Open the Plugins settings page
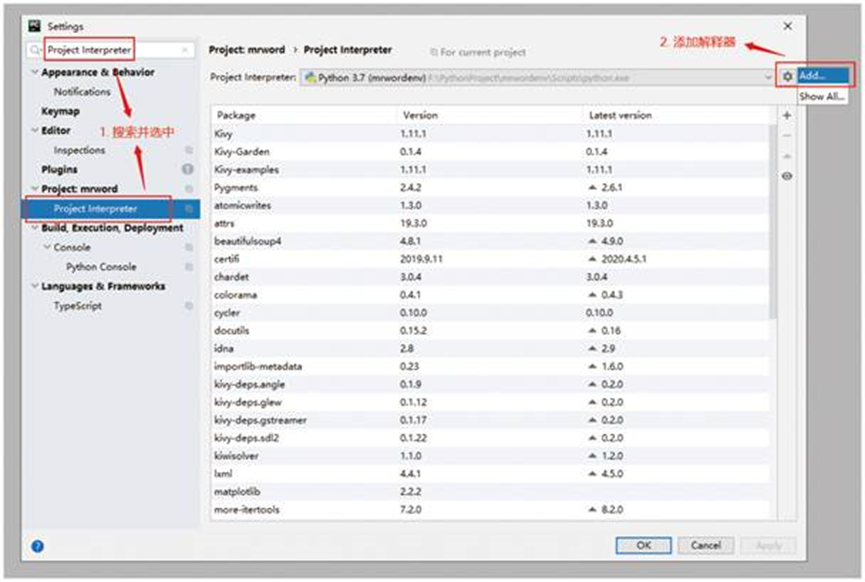This screenshot has height=582, width=865. (x=60, y=169)
